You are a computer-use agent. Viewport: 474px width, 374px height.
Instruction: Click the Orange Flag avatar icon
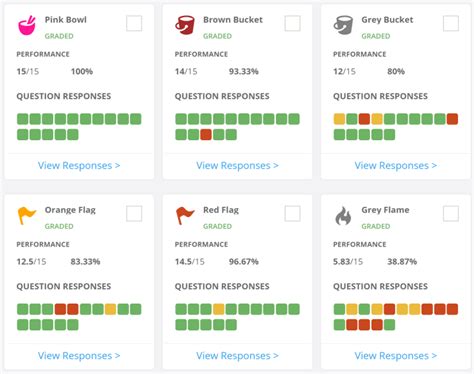pos(26,215)
